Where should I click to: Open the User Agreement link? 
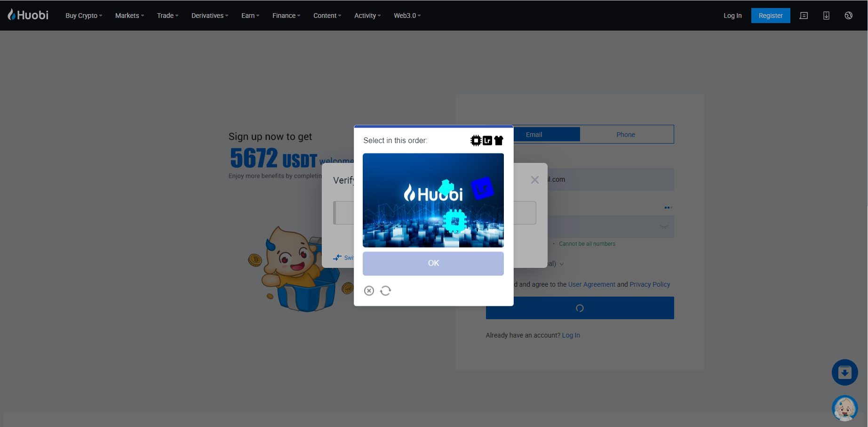pyautogui.click(x=591, y=284)
